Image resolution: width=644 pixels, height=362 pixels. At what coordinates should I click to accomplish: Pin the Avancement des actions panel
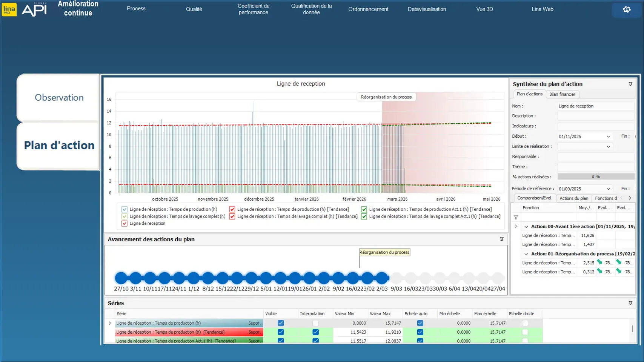tap(502, 239)
